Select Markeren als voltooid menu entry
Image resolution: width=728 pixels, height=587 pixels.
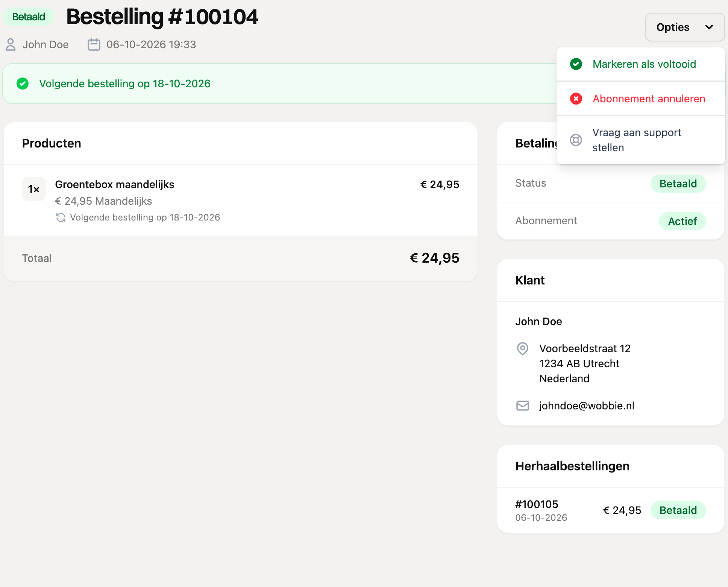(641, 64)
